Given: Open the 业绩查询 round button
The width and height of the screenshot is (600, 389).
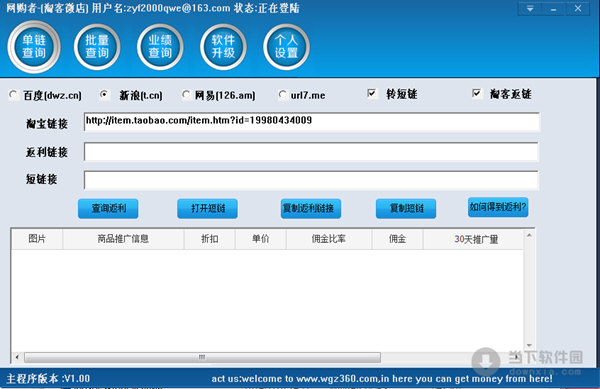Looking at the screenshot, I should point(160,47).
